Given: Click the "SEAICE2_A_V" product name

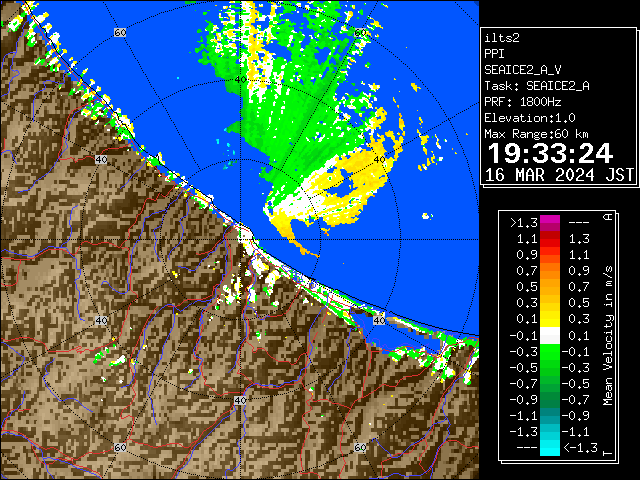Looking at the screenshot, I should [522, 70].
